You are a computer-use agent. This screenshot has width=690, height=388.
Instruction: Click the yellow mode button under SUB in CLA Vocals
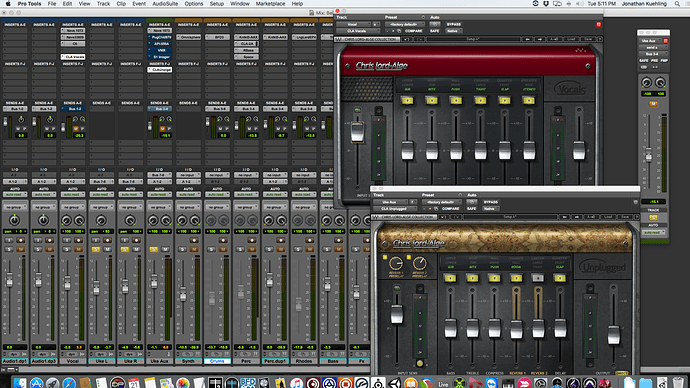[x=407, y=101]
